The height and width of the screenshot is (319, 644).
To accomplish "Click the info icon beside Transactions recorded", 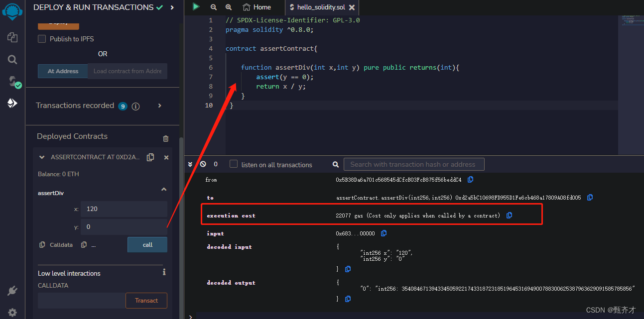I will tap(135, 106).
